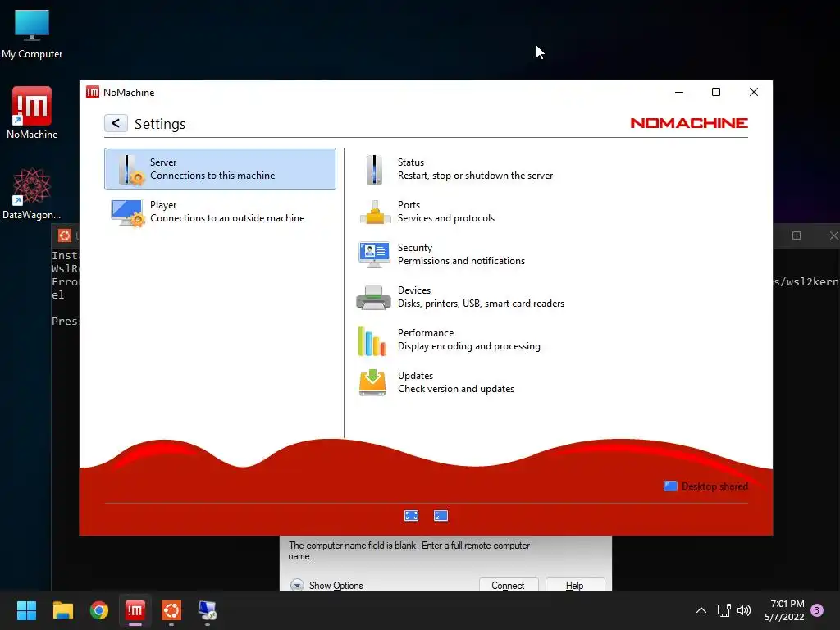Open the Updates download icon

pyautogui.click(x=372, y=382)
